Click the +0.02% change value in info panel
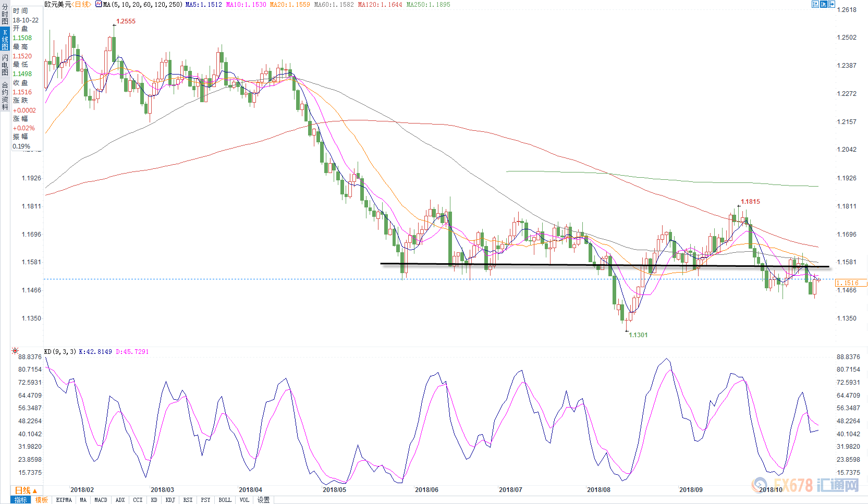 (x=24, y=128)
